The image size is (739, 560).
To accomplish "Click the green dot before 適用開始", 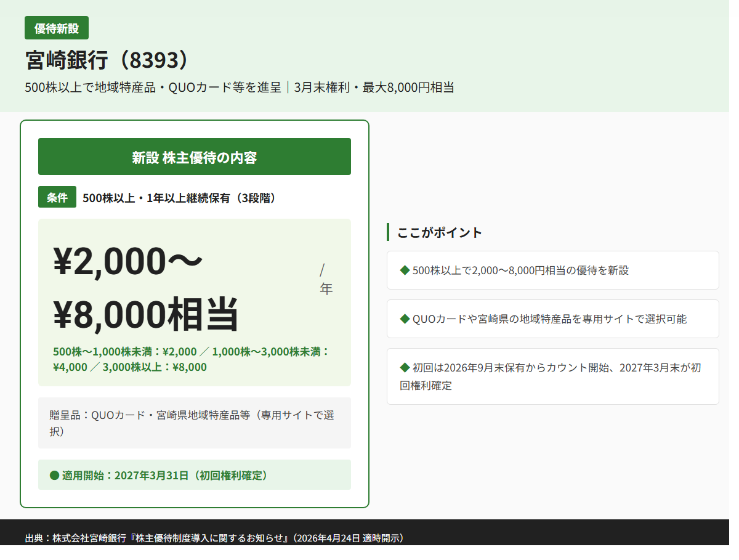I will (x=54, y=476).
